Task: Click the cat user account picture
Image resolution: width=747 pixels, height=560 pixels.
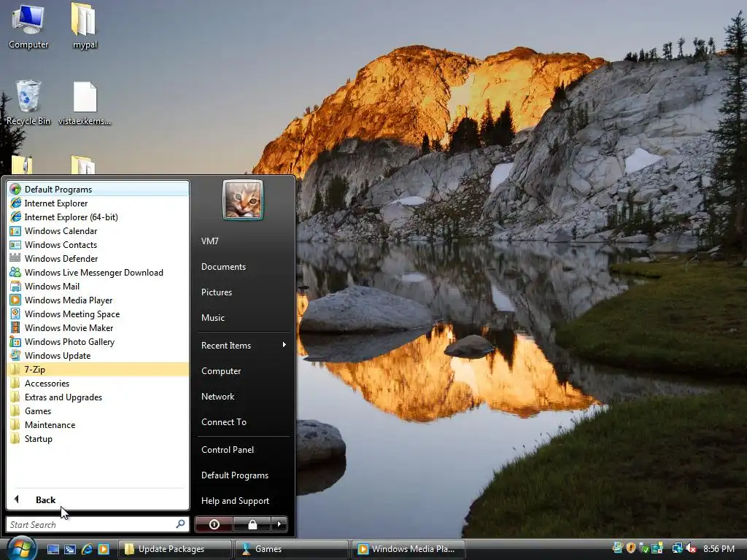Action: [x=242, y=200]
